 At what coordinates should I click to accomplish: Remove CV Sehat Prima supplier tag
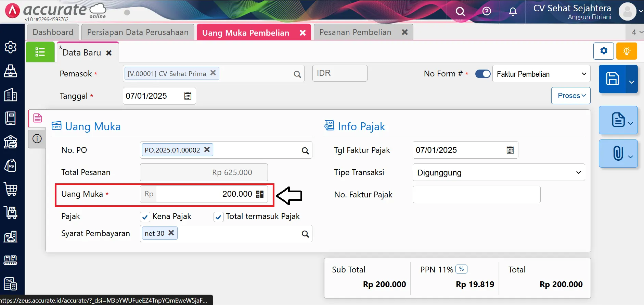pyautogui.click(x=213, y=73)
